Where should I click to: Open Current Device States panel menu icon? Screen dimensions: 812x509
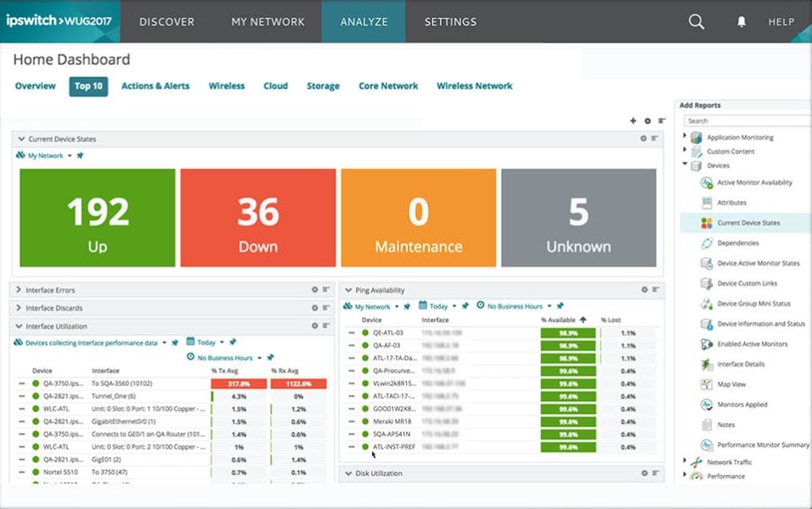tap(655, 139)
